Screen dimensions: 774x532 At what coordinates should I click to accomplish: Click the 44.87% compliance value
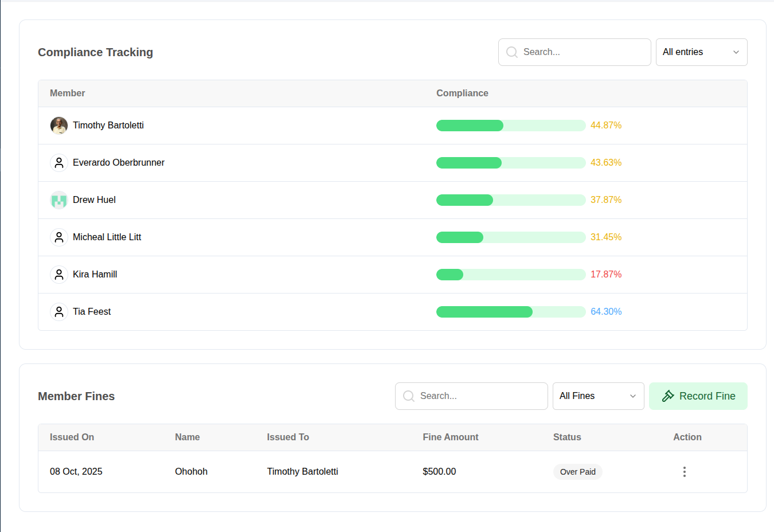tap(606, 126)
